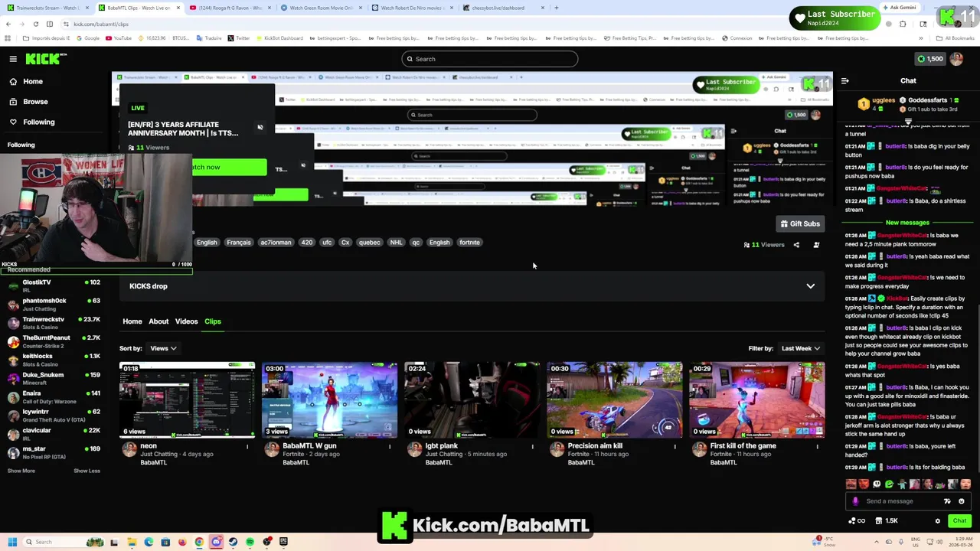Click the icon right of the share icon
980x551 pixels.
pos(816,245)
